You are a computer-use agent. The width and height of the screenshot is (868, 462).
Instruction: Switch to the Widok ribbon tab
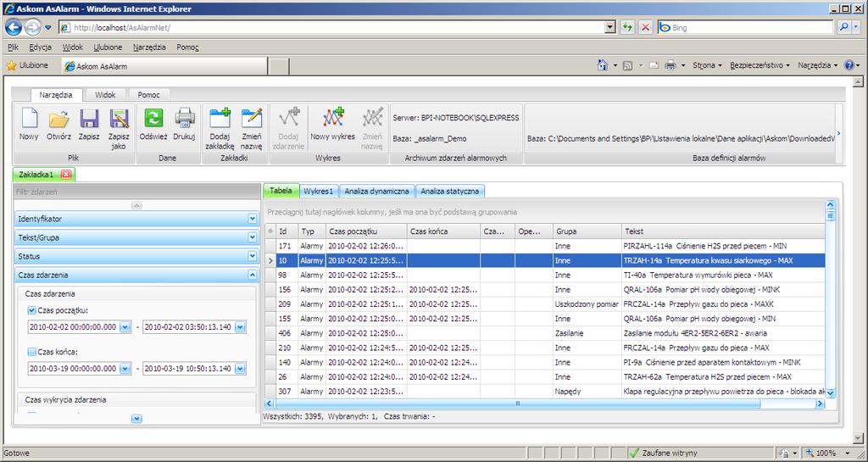(x=105, y=95)
